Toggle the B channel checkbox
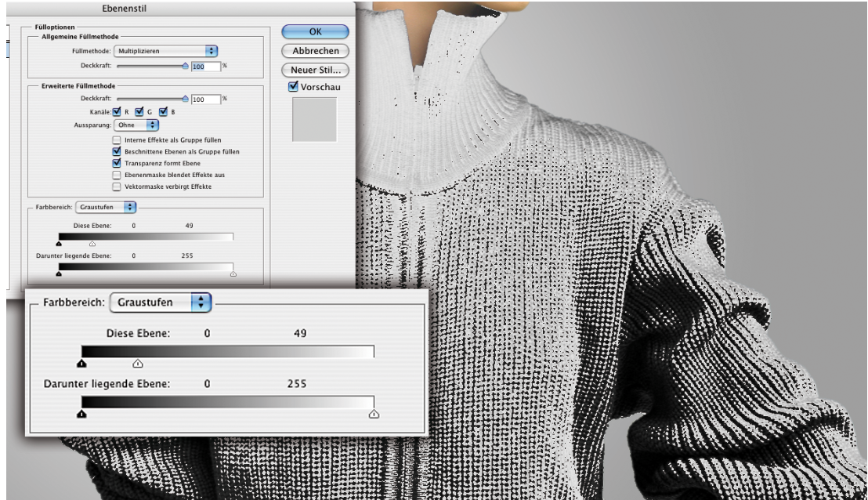 (163, 112)
